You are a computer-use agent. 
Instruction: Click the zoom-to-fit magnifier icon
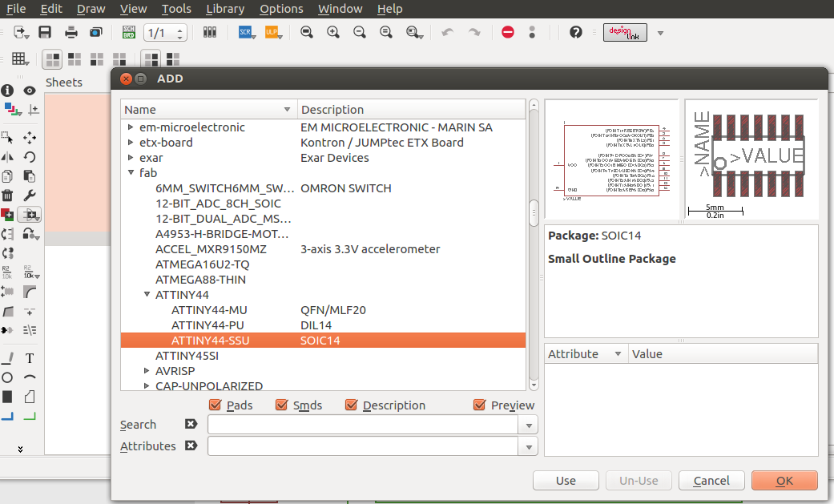pos(306,33)
